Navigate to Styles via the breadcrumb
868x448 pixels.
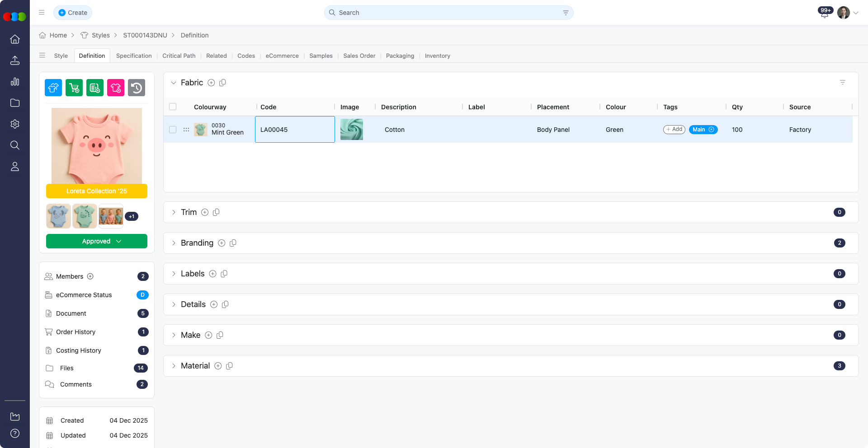point(100,35)
